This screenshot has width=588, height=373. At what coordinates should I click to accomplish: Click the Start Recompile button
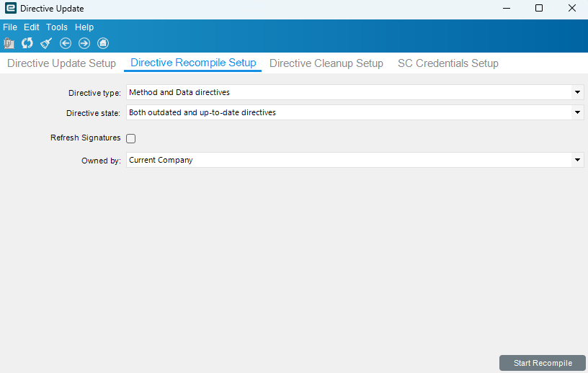coord(543,363)
